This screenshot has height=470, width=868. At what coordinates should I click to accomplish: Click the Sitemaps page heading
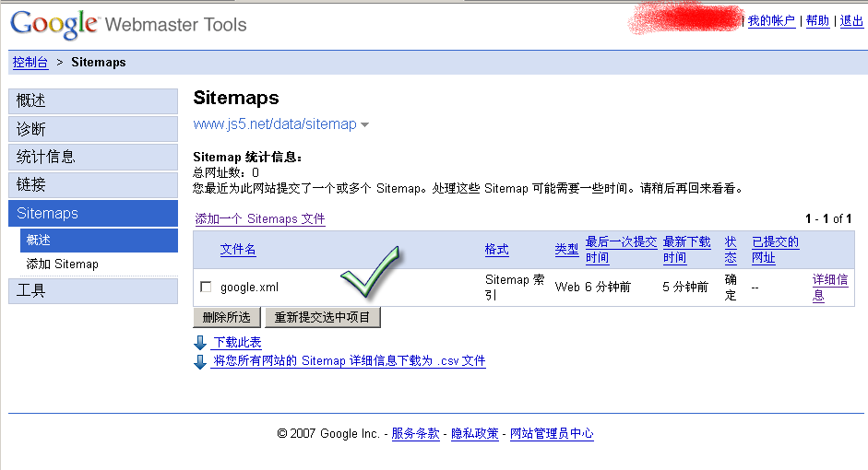click(x=236, y=98)
